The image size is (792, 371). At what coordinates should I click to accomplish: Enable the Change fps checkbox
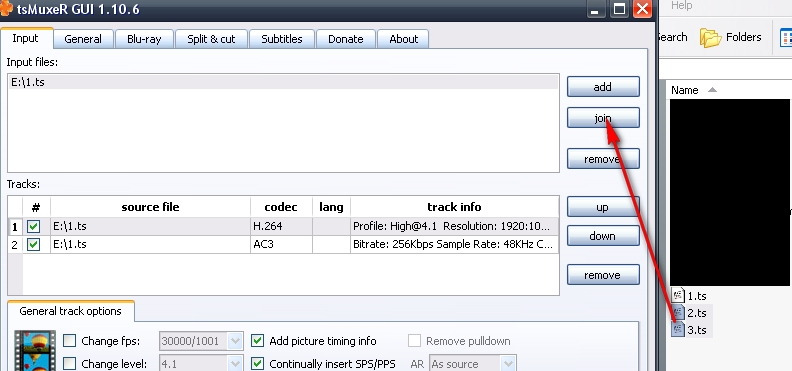point(70,341)
